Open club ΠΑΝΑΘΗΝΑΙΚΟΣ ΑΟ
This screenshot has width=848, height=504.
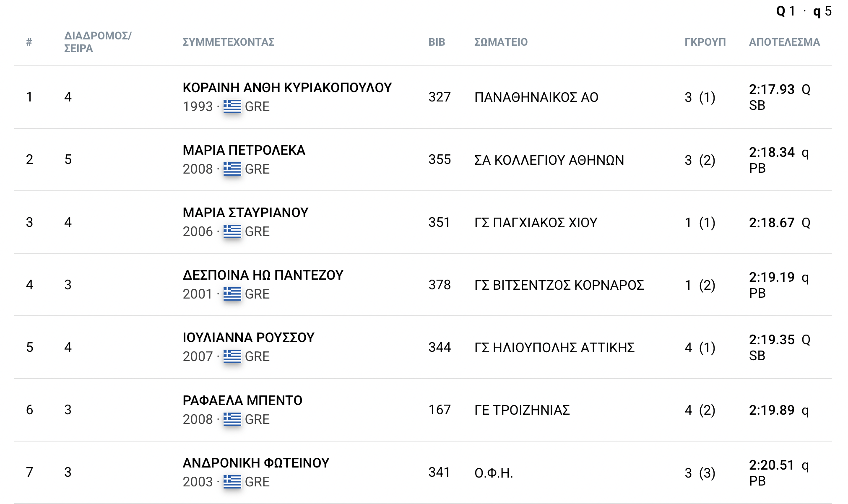(536, 97)
